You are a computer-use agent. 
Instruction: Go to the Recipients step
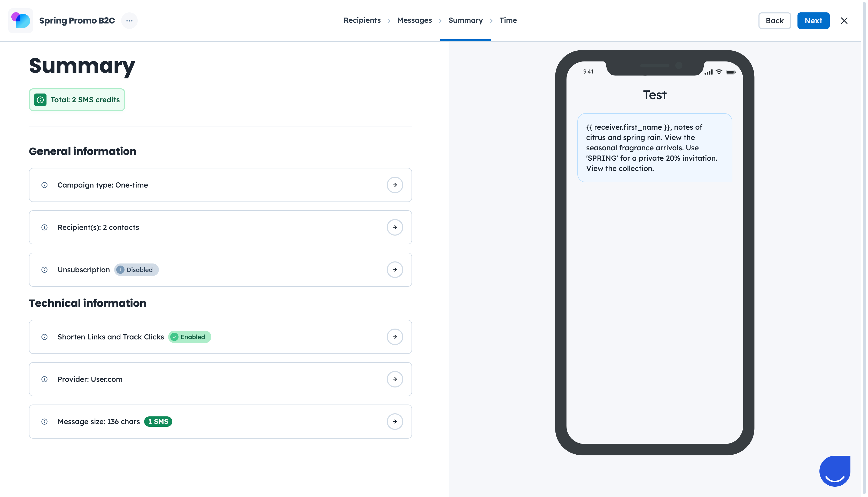[362, 20]
